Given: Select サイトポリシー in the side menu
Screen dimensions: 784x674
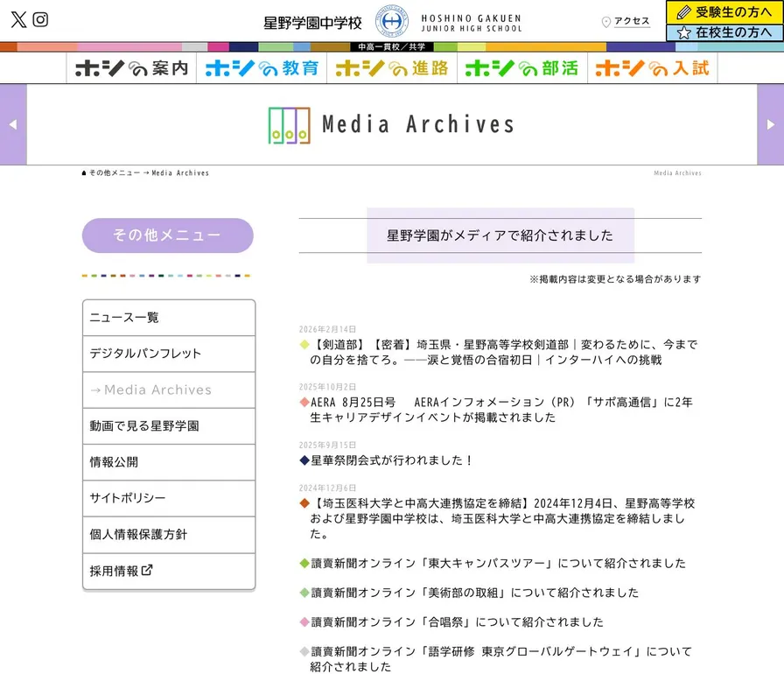Looking at the screenshot, I should [x=169, y=498].
